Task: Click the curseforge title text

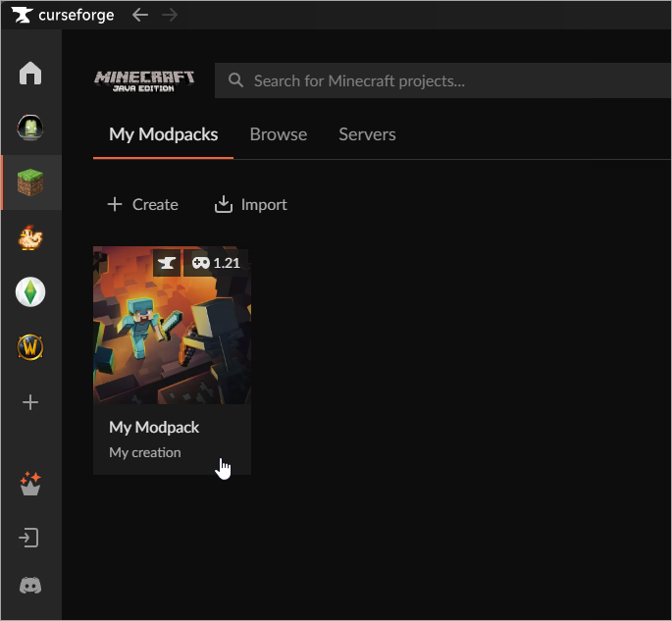Action: (77, 15)
